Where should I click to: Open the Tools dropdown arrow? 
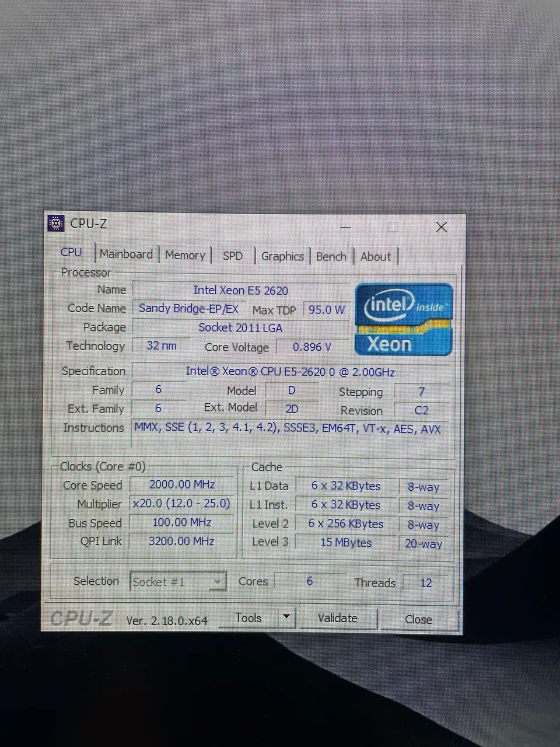point(286,617)
